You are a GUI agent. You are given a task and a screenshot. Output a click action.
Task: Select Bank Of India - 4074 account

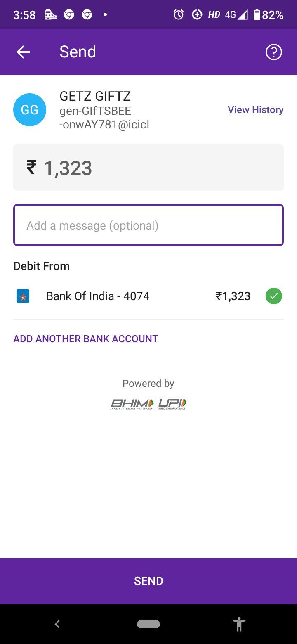point(98,296)
